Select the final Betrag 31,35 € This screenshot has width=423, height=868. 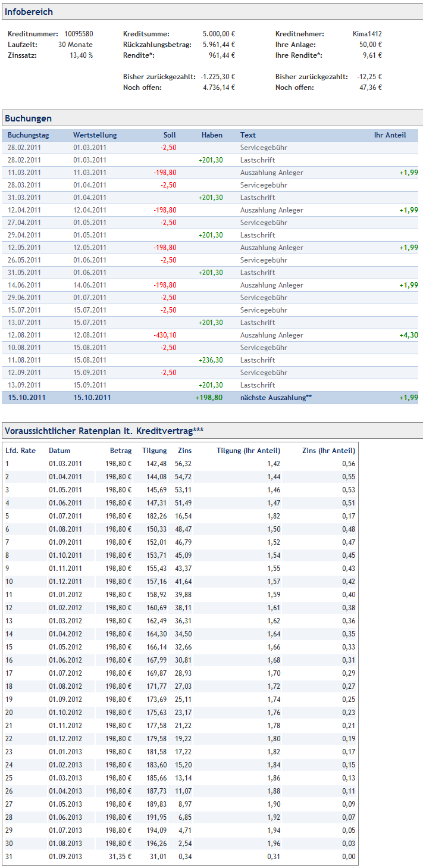tap(121, 857)
